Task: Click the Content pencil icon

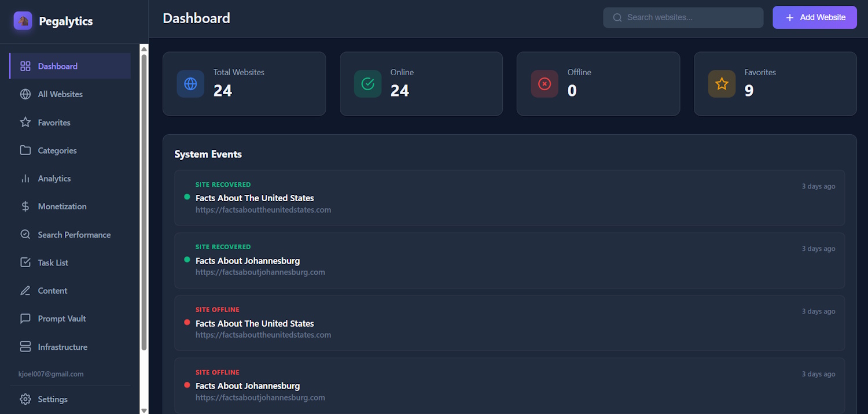Action: point(25,290)
